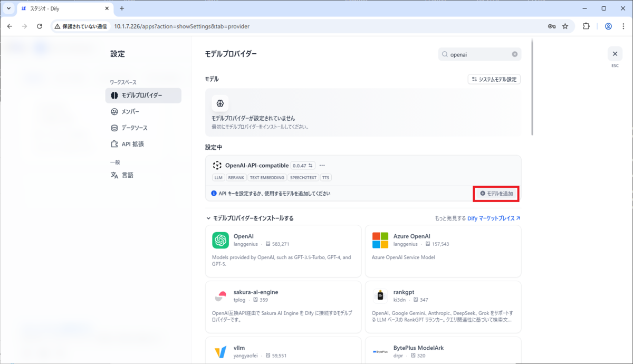Collapse モデルプロバイダーをインストールする section
The width and height of the screenshot is (633, 364).
tap(250, 218)
